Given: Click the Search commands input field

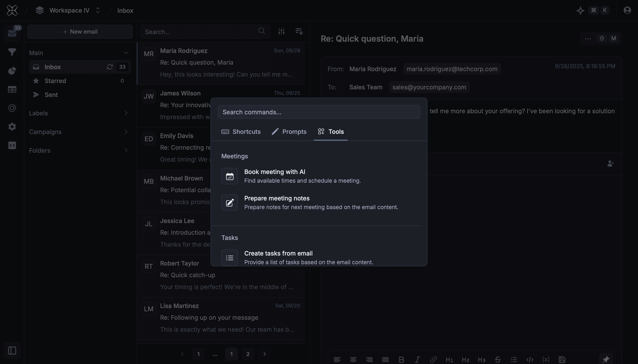Looking at the screenshot, I should tap(319, 112).
